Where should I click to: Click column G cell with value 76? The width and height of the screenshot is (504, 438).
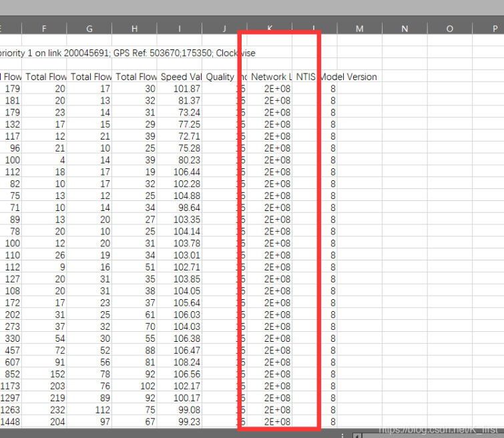coord(89,386)
